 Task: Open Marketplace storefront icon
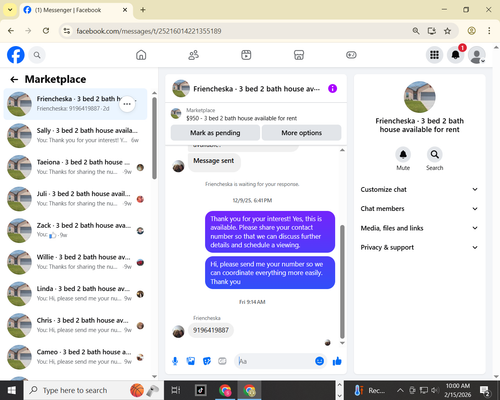[x=299, y=55]
